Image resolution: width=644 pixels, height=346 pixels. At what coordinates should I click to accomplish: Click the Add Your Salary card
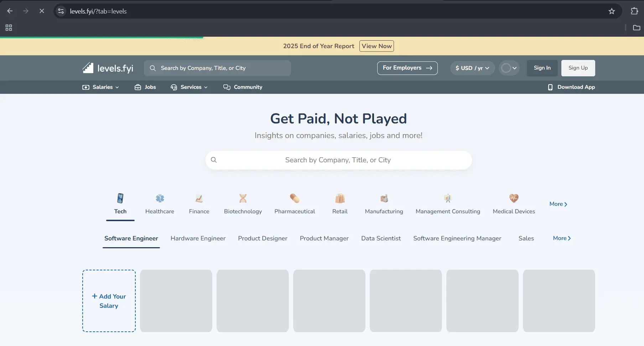(109, 301)
